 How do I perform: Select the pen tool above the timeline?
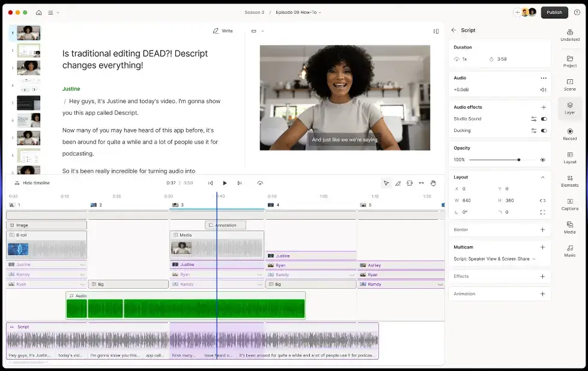[399, 183]
